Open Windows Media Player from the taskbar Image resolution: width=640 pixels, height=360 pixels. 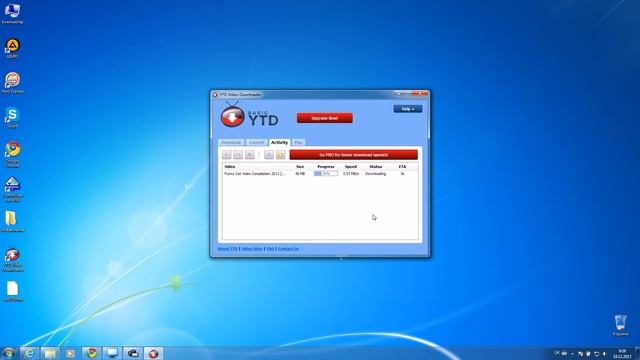70,353
